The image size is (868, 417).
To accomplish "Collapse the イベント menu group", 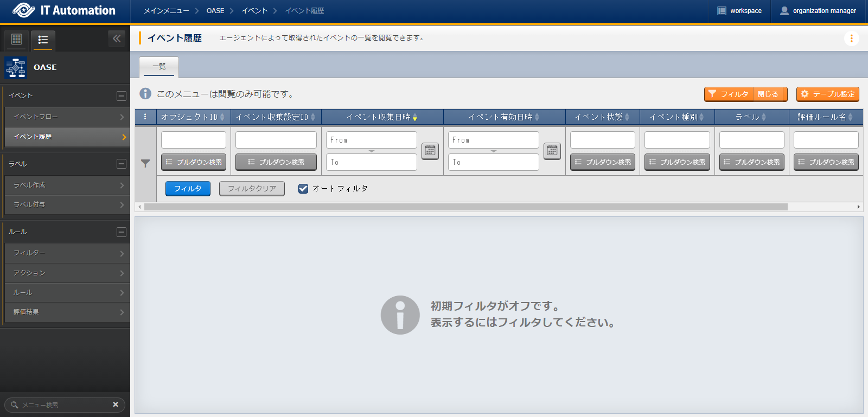I will [x=122, y=96].
